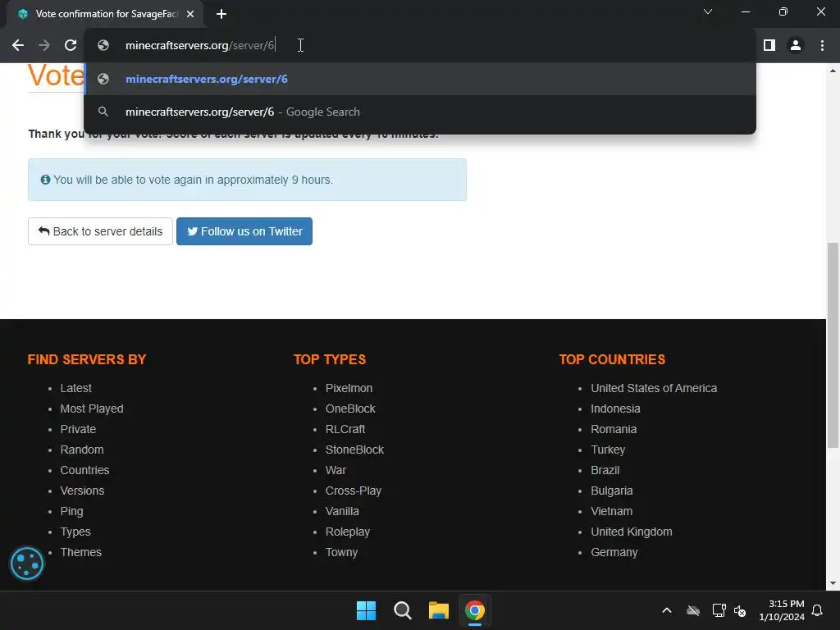
Task: Click the scrollbar up arrow
Action: click(833, 71)
